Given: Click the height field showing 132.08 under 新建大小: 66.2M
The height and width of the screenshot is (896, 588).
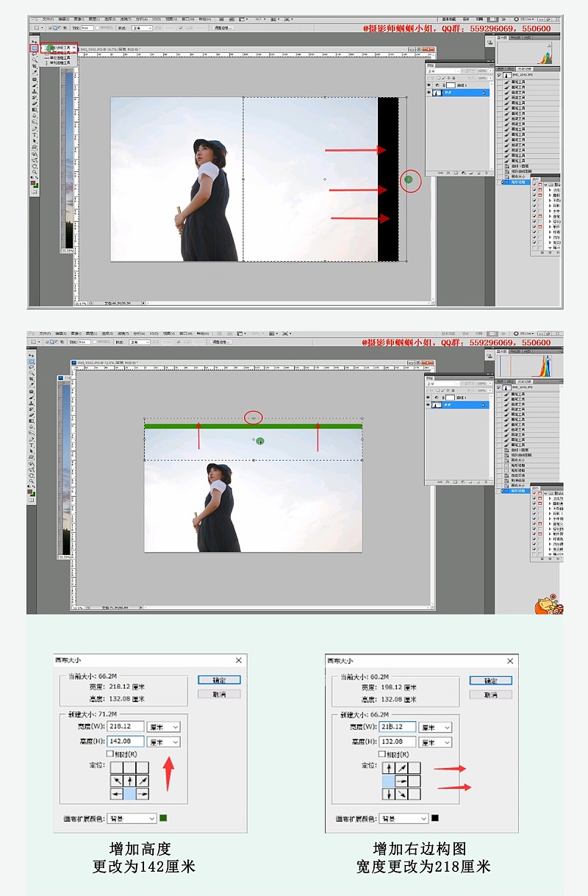Looking at the screenshot, I should [x=398, y=742].
